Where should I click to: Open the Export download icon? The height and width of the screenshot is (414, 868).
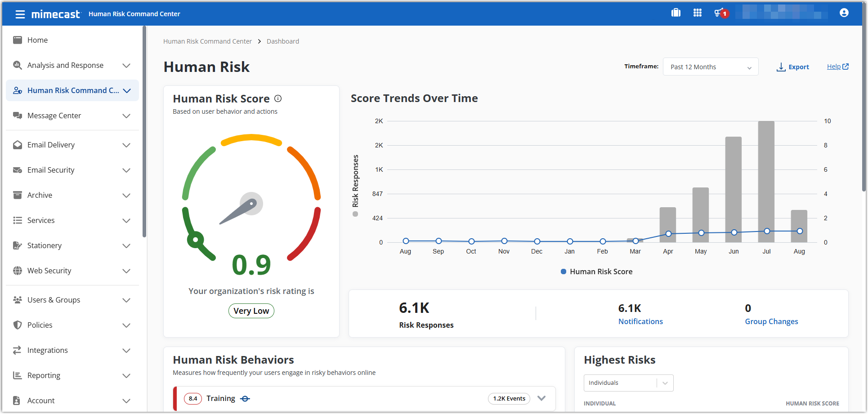[780, 67]
